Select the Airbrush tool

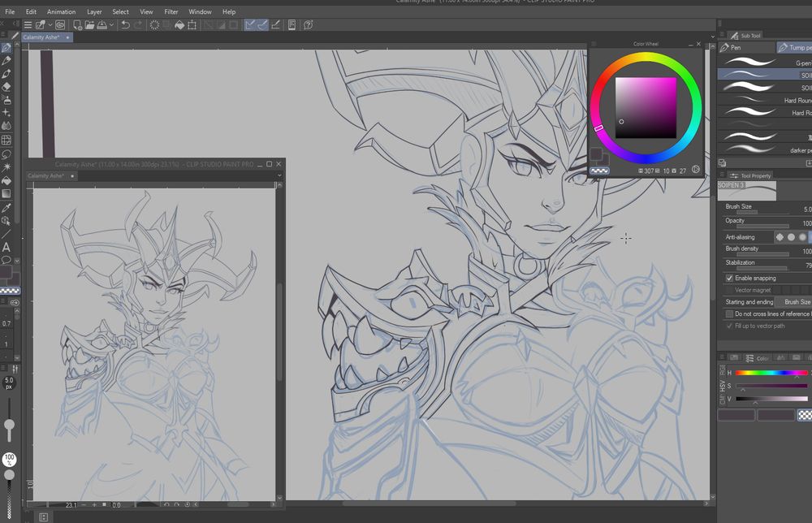coord(6,99)
